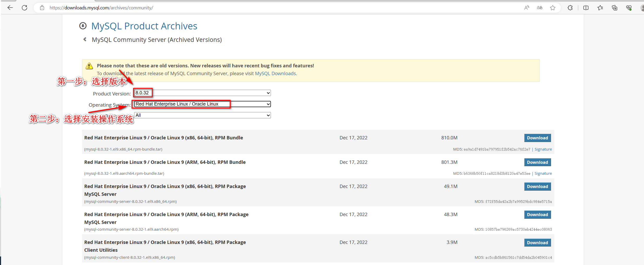View site info via lock icon

point(42,8)
